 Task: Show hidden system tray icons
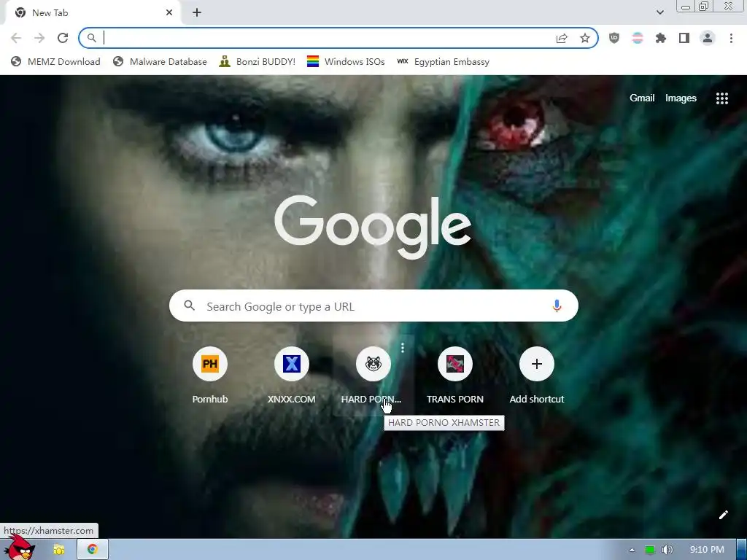pos(632,550)
